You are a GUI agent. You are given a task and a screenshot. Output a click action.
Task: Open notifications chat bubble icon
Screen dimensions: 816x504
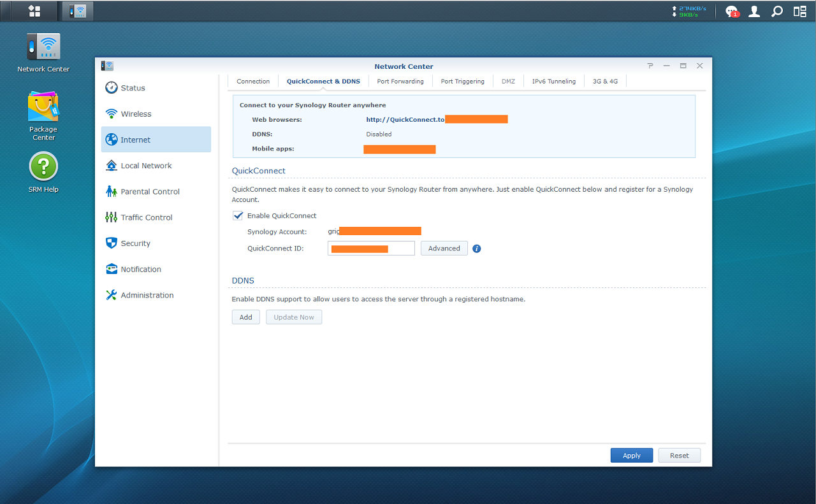point(732,11)
